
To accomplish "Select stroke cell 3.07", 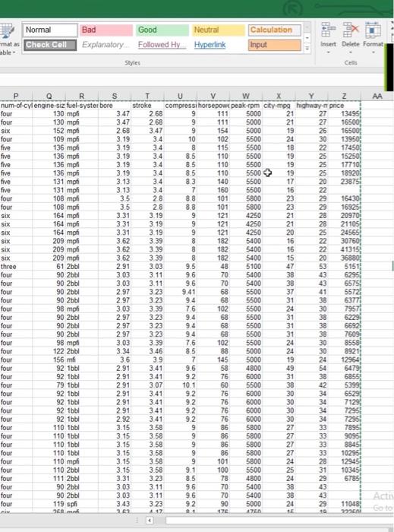I will [147, 385].
